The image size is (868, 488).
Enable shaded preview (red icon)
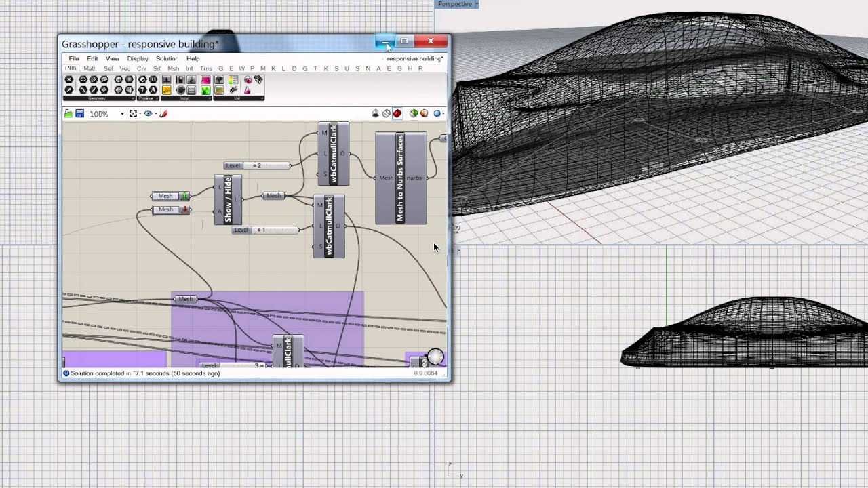coord(397,113)
